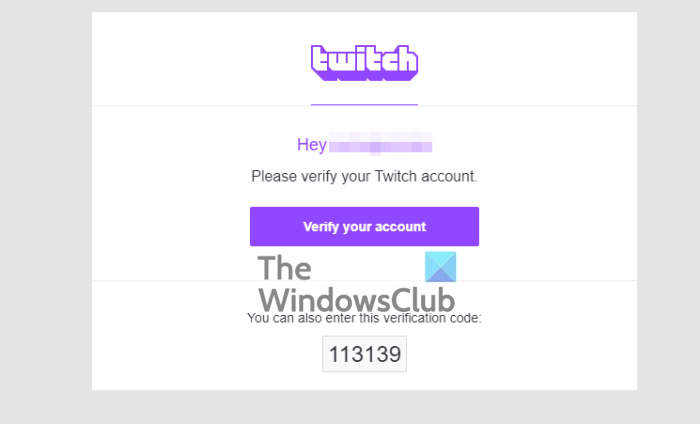
Task: Click the WindowsClub watermark text
Action: coord(357,300)
